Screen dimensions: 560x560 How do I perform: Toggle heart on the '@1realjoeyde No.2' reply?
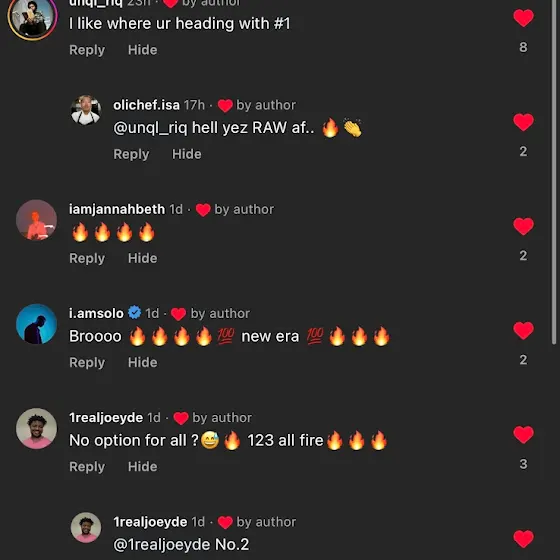pyautogui.click(x=523, y=539)
